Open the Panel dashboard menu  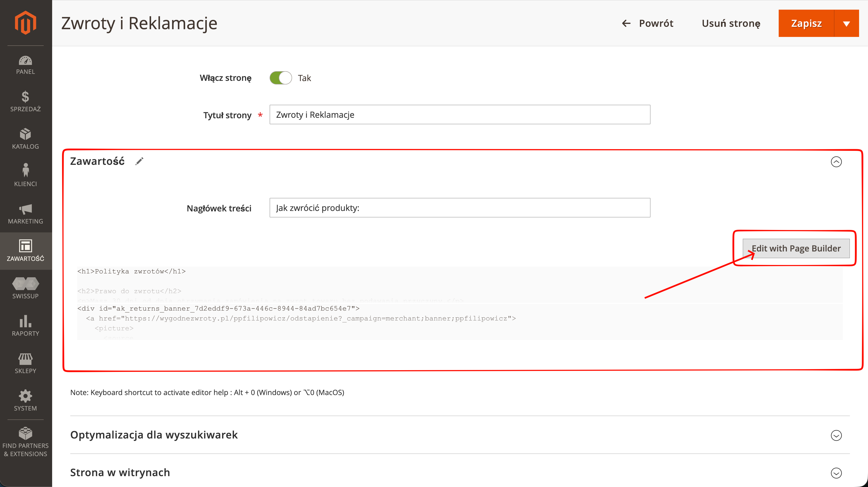coord(26,65)
